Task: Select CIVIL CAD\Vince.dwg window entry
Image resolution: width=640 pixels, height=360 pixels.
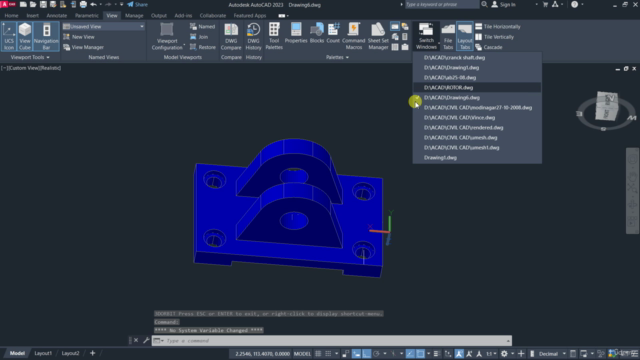Action: (x=477, y=118)
